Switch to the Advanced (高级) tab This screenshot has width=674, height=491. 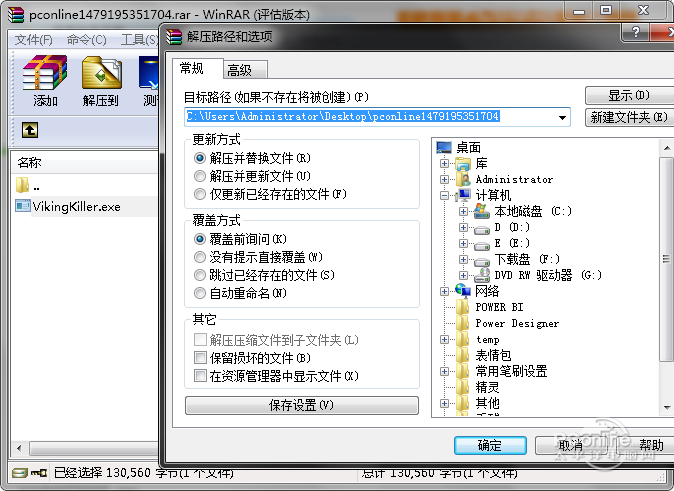click(245, 70)
